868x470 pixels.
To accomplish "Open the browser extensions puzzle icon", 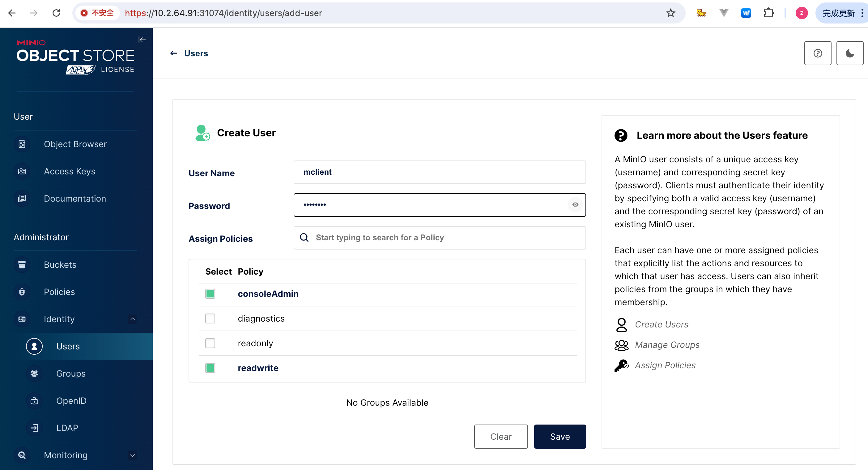I will [x=768, y=13].
